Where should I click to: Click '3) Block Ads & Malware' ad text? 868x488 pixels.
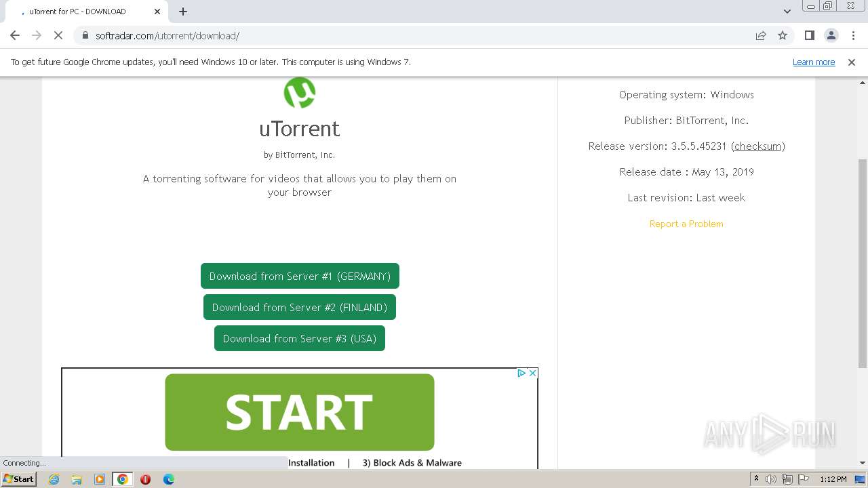tap(412, 463)
